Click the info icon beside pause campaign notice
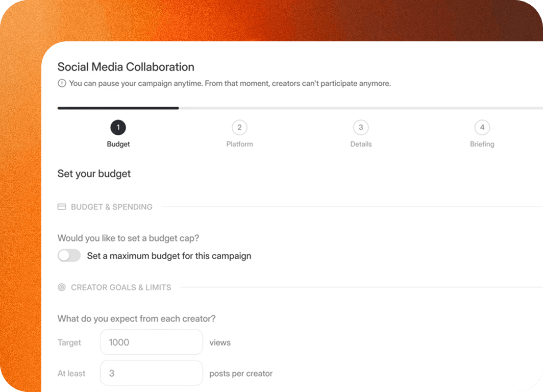The height and width of the screenshot is (392, 543). point(62,84)
